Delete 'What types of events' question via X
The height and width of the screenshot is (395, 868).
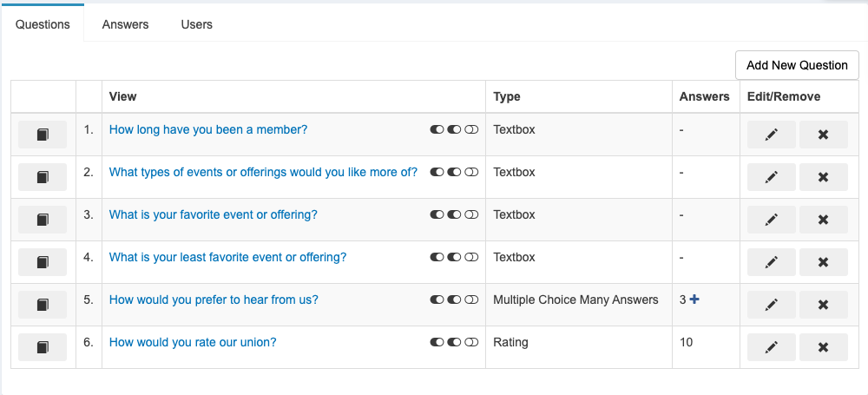(x=823, y=177)
